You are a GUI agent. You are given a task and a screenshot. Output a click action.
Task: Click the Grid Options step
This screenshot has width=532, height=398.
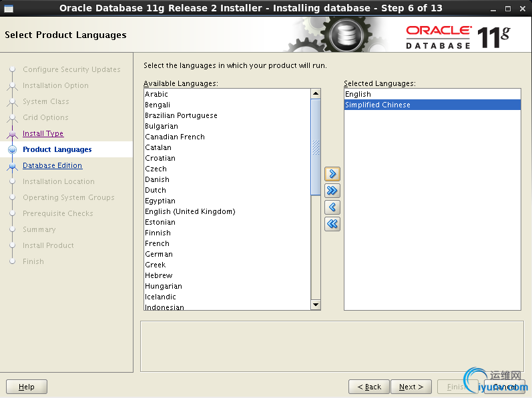pos(45,117)
